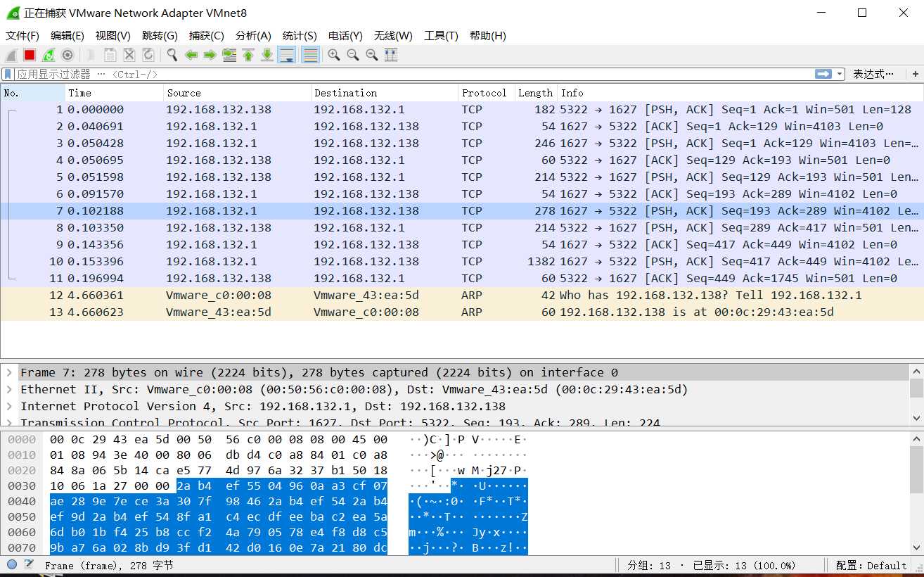Click the save capture file icon

110,55
